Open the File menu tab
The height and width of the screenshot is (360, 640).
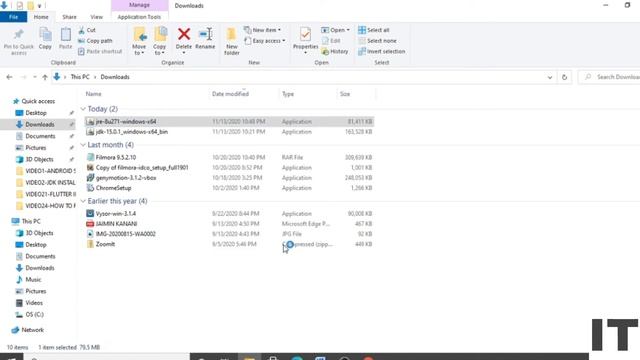click(x=13, y=17)
